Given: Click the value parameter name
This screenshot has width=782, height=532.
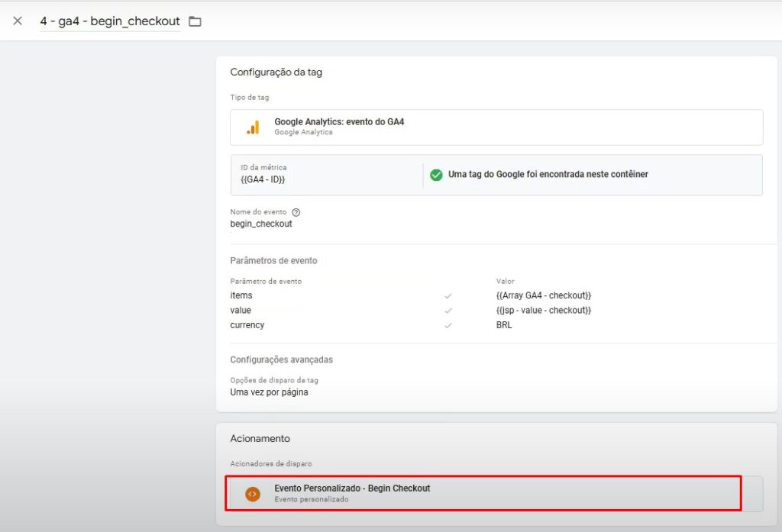Looking at the screenshot, I should (x=241, y=310).
